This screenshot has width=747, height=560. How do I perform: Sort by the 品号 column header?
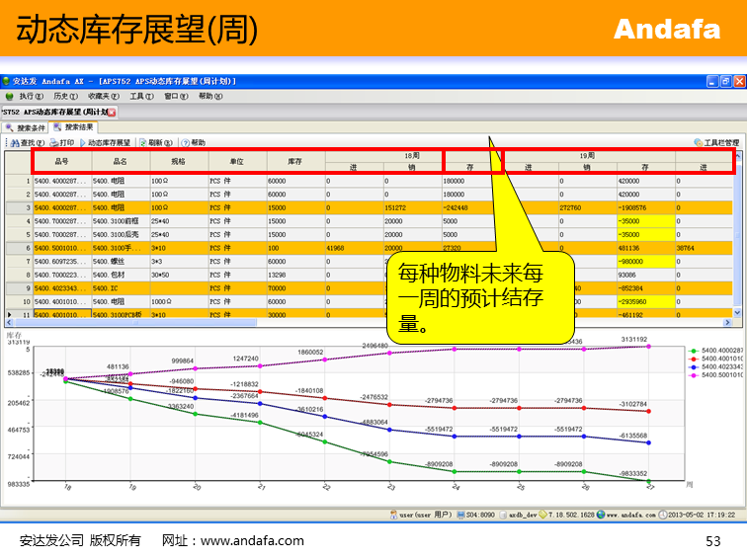click(61, 161)
